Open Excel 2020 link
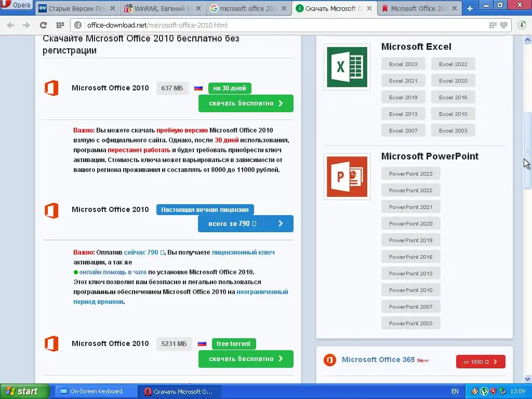 coord(453,81)
